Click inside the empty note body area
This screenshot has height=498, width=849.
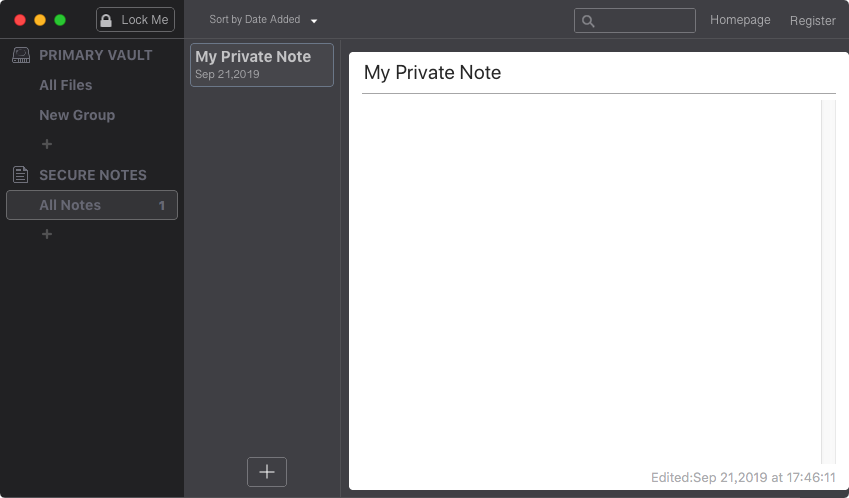(x=591, y=281)
